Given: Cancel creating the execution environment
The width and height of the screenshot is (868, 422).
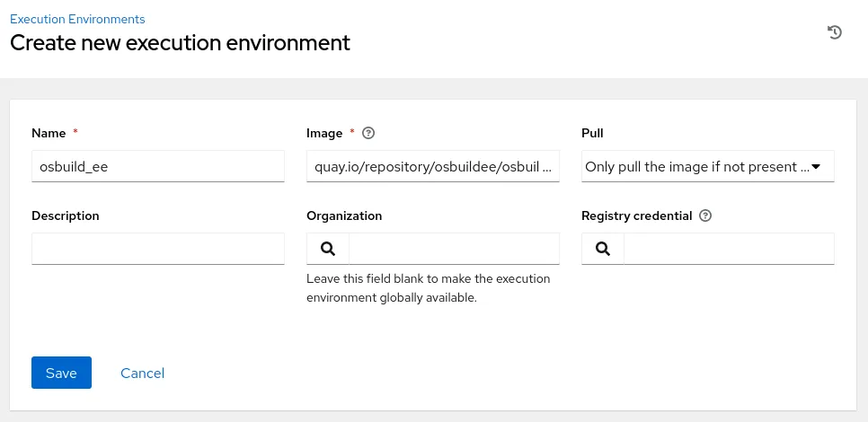Looking at the screenshot, I should tap(142, 373).
